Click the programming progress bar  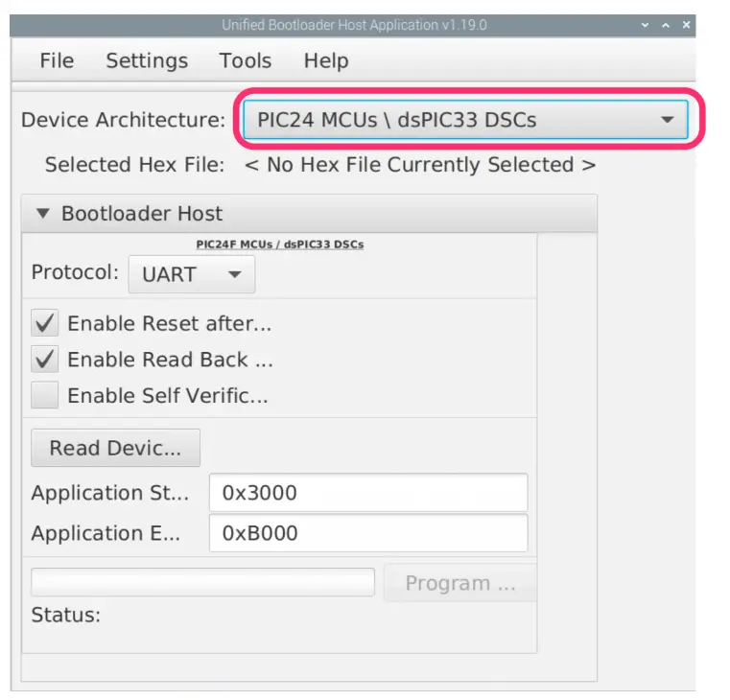click(202, 582)
